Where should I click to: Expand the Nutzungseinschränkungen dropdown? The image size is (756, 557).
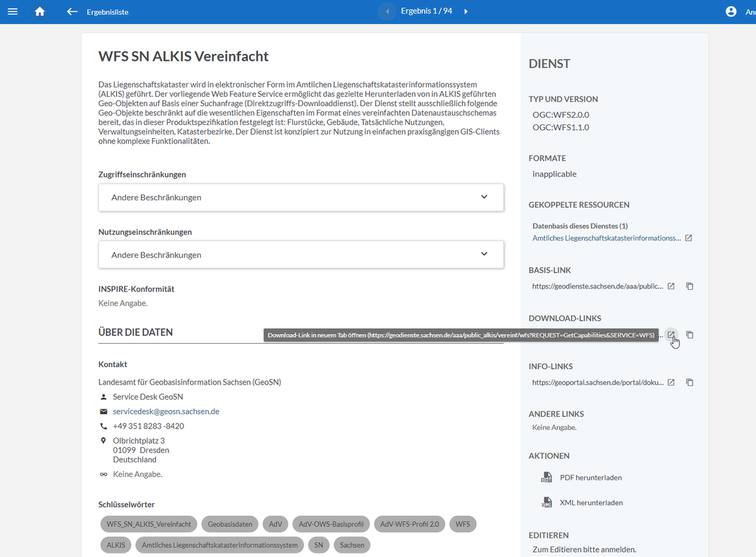pos(484,254)
